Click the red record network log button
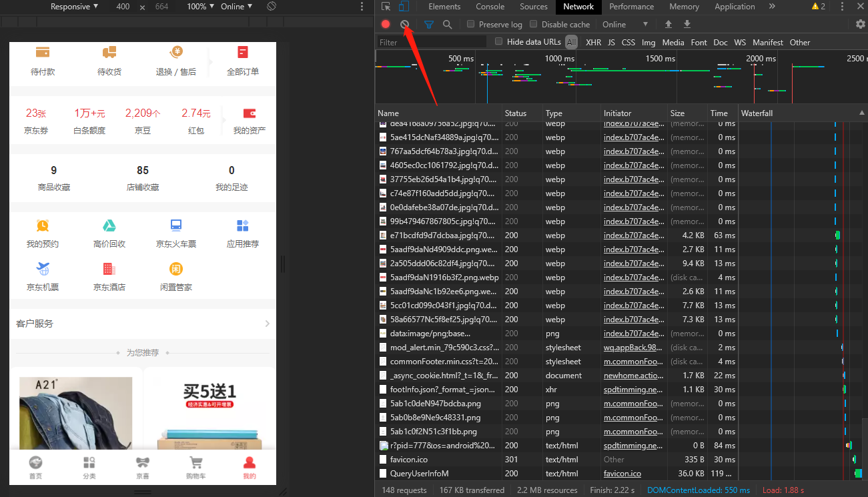Viewport: 868px width, 497px height. [386, 25]
